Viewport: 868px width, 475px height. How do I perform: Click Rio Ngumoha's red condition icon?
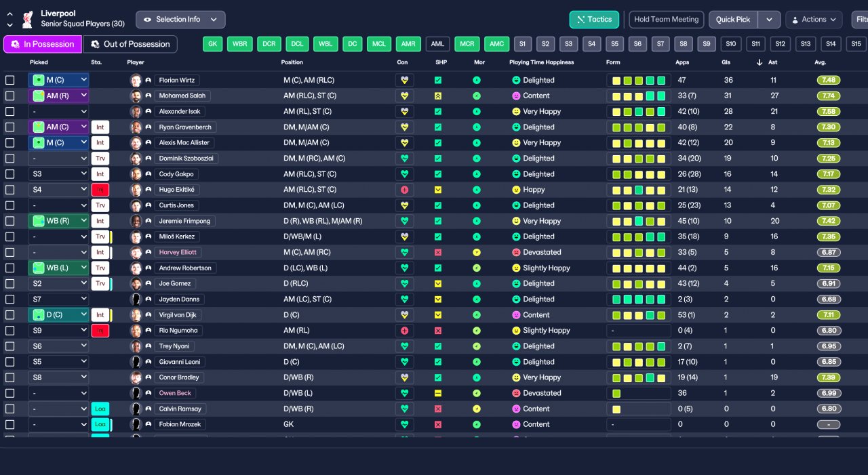(x=405, y=331)
